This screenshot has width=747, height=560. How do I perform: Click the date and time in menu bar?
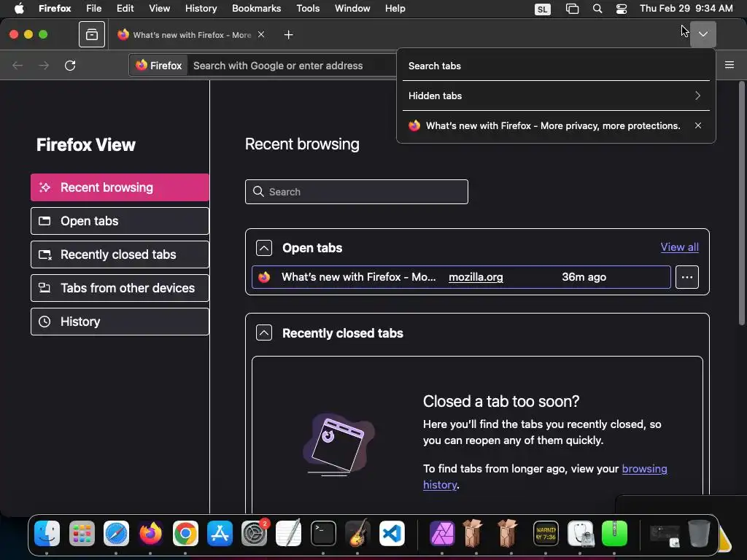coord(686,9)
